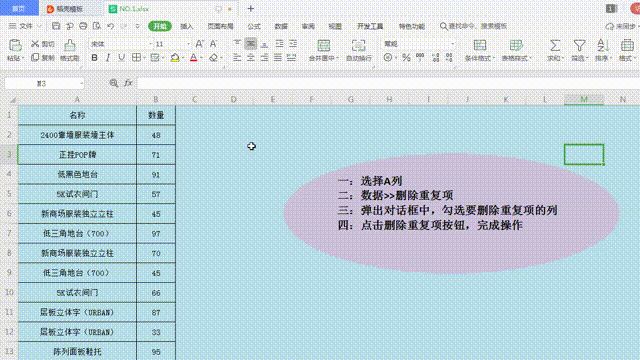
Task: Click the Conditional Formatting icon
Action: click(x=480, y=45)
